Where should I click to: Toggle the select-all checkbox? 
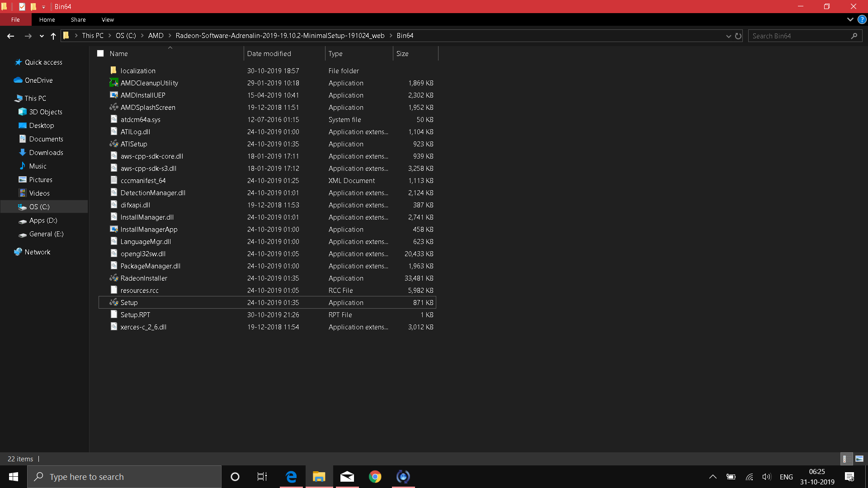point(100,53)
